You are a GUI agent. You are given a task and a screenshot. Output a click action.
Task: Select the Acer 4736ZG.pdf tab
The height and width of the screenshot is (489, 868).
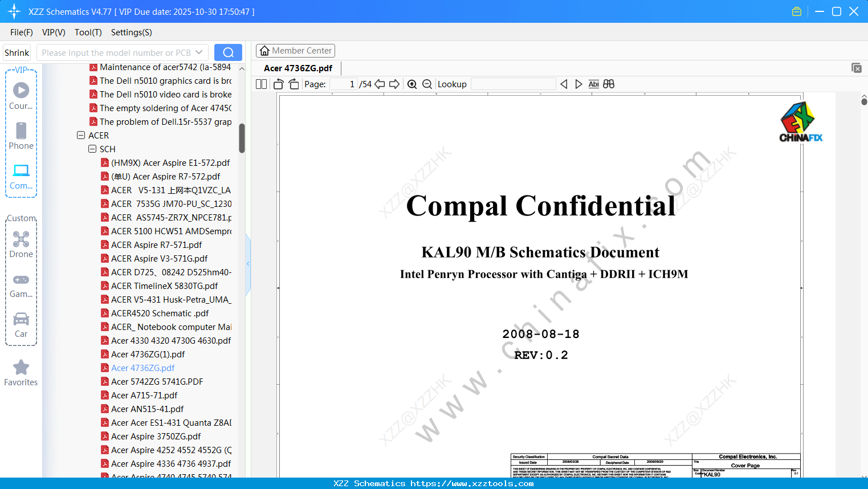pos(298,68)
